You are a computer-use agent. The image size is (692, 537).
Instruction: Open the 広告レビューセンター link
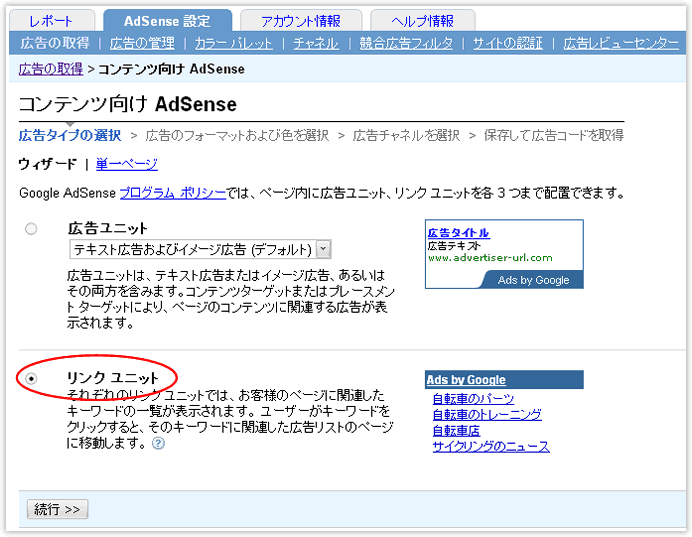tap(620, 43)
